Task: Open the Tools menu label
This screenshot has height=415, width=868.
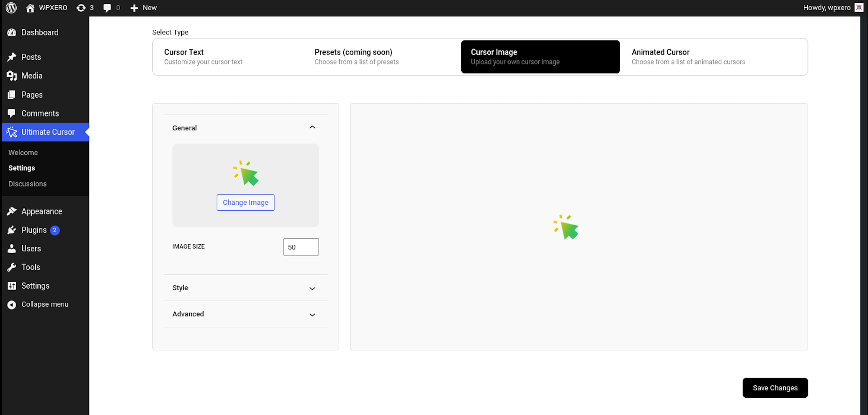Action: point(31,268)
